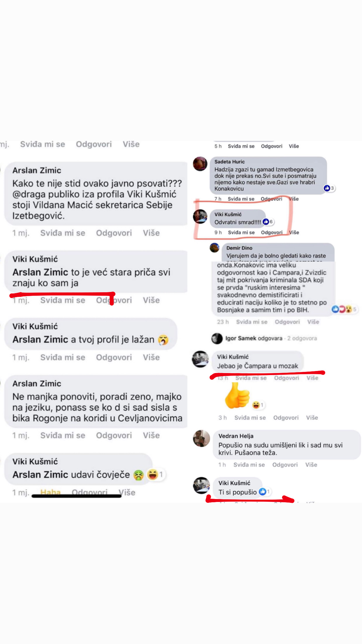View reactions on 'Odvratni smrad!!!!' comment
This screenshot has height=644, width=362.
pos(268,222)
